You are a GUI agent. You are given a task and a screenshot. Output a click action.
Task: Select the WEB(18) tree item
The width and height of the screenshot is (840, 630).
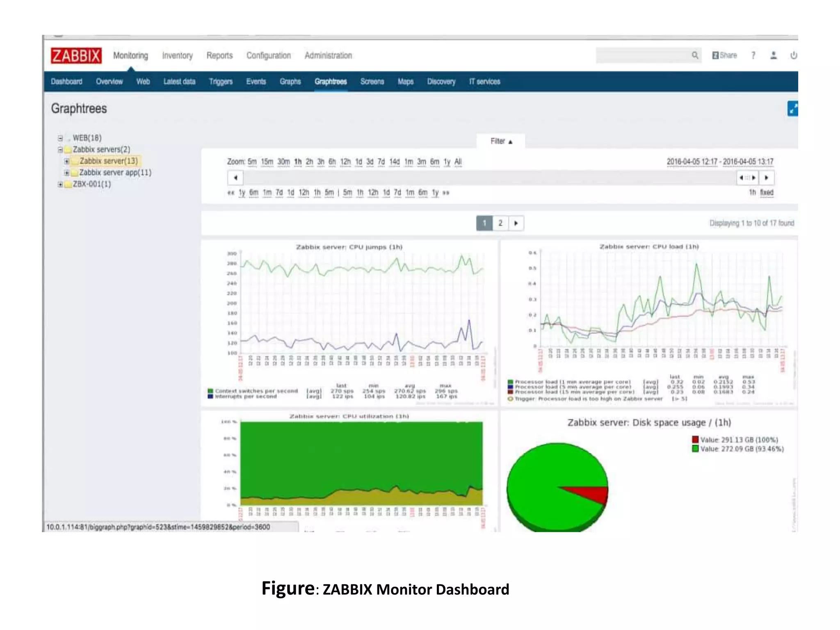(87, 138)
